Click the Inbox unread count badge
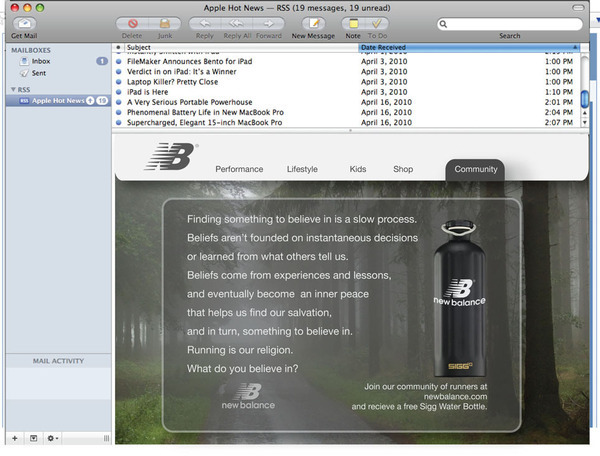The width and height of the screenshot is (600, 456). (102, 61)
